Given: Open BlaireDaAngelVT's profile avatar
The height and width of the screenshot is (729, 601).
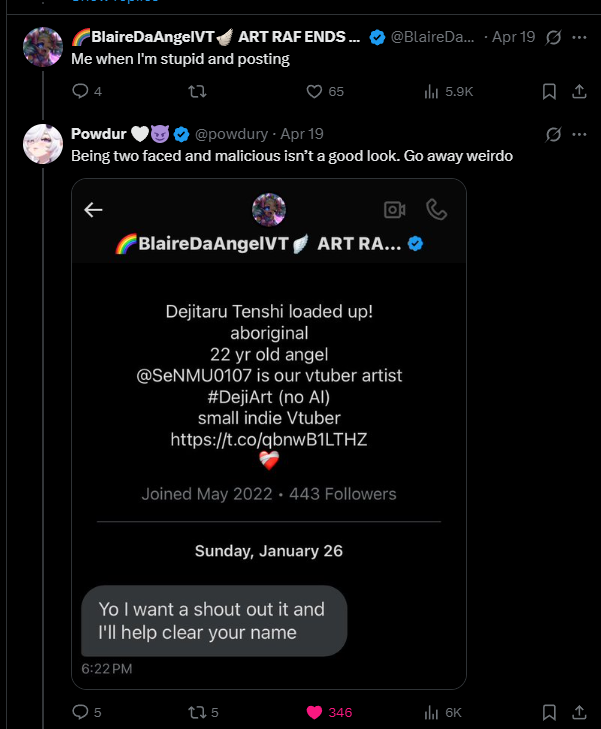Looking at the screenshot, I should coord(43,47).
